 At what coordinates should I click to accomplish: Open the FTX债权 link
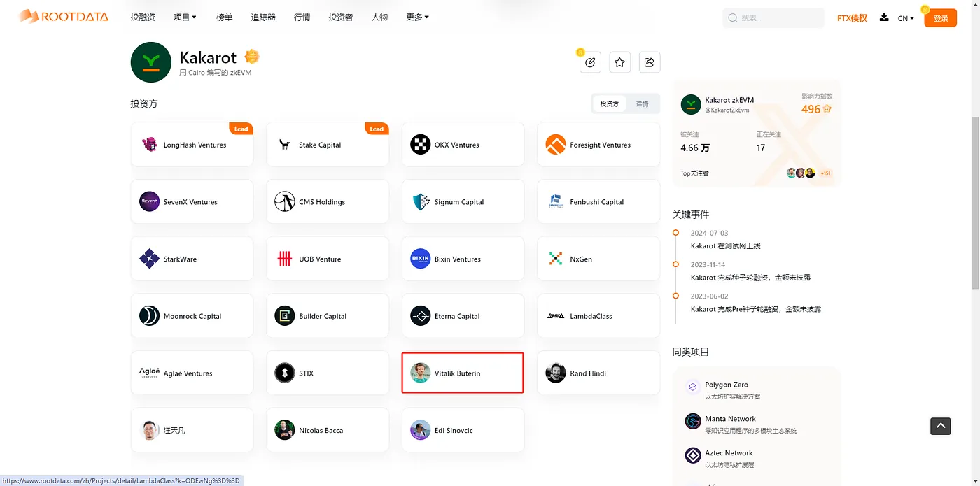[852, 18]
